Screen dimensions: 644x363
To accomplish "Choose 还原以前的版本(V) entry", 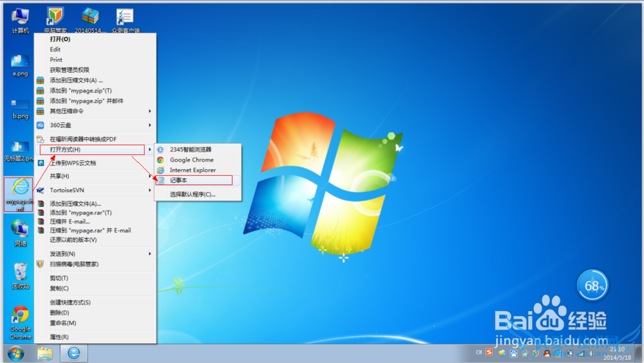I will coord(95,240).
